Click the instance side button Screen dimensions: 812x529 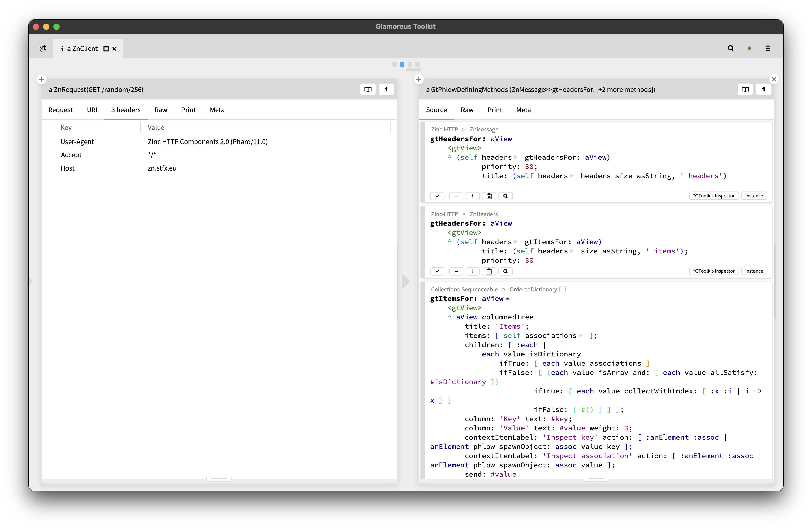(x=754, y=196)
